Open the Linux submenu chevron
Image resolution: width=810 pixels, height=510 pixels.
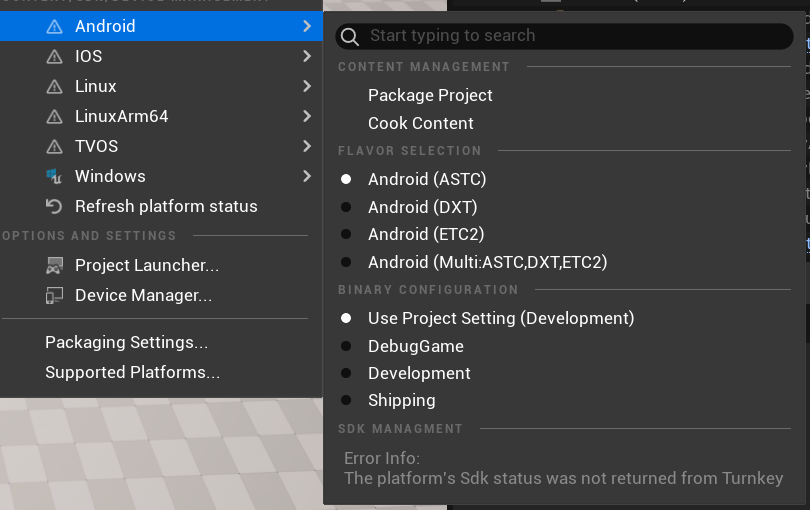pyautogui.click(x=307, y=86)
